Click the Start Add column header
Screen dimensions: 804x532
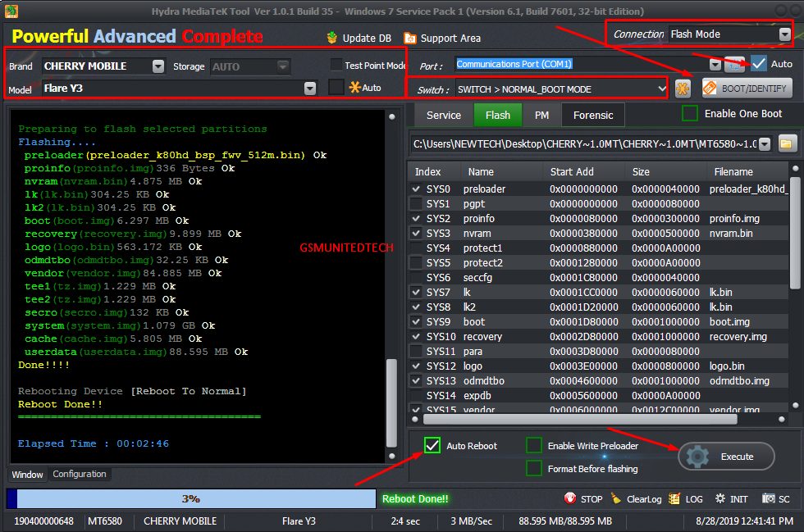572,171
